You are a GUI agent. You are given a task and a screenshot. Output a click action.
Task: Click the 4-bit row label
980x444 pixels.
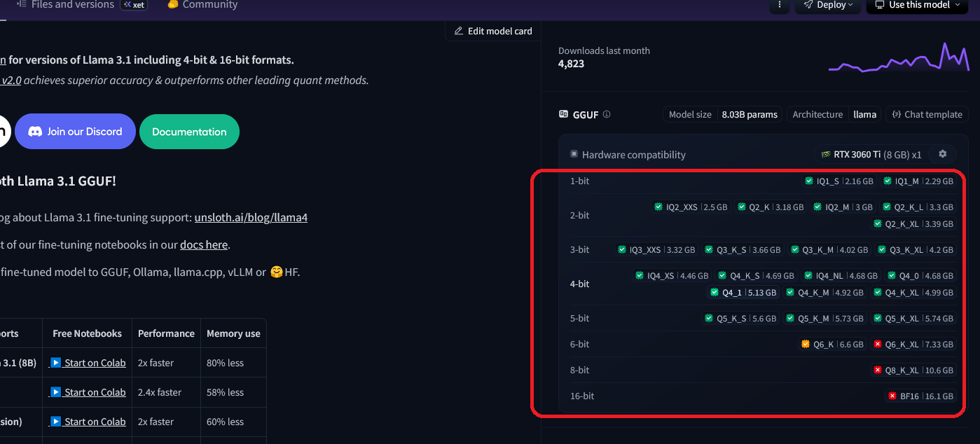click(x=579, y=284)
